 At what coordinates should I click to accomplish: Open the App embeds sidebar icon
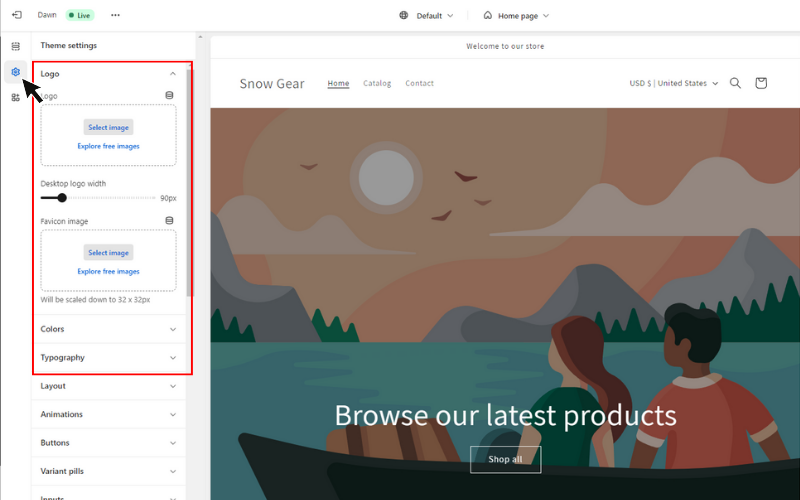tap(15, 97)
